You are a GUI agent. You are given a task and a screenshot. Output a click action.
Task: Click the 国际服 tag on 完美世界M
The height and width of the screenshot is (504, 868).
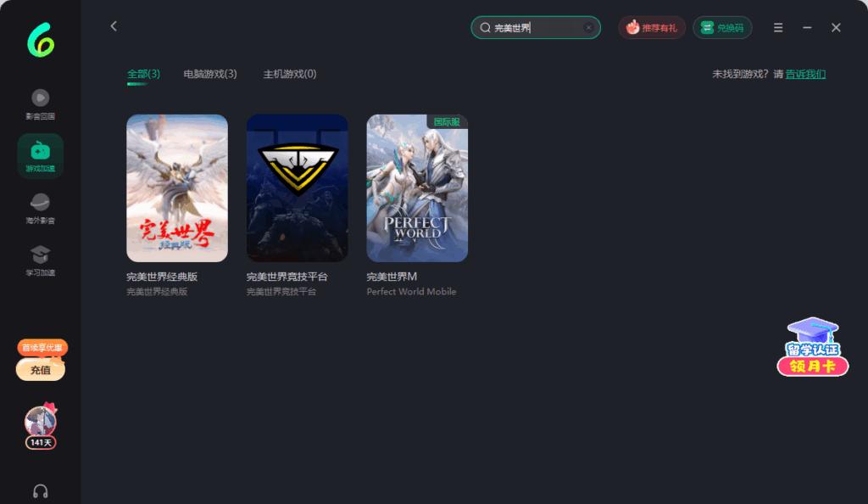point(447,122)
